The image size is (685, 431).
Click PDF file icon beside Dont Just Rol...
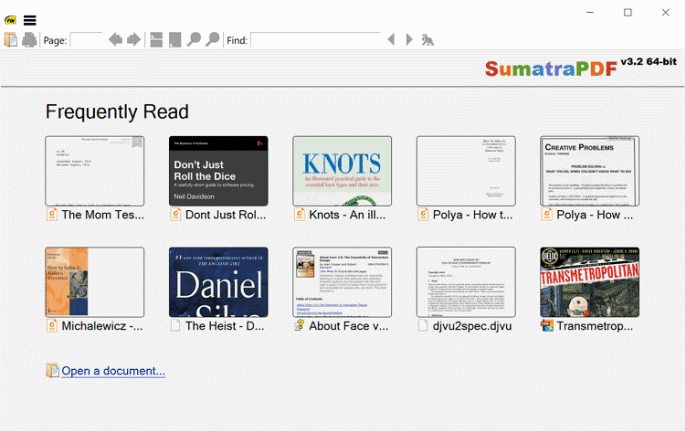pos(176,214)
